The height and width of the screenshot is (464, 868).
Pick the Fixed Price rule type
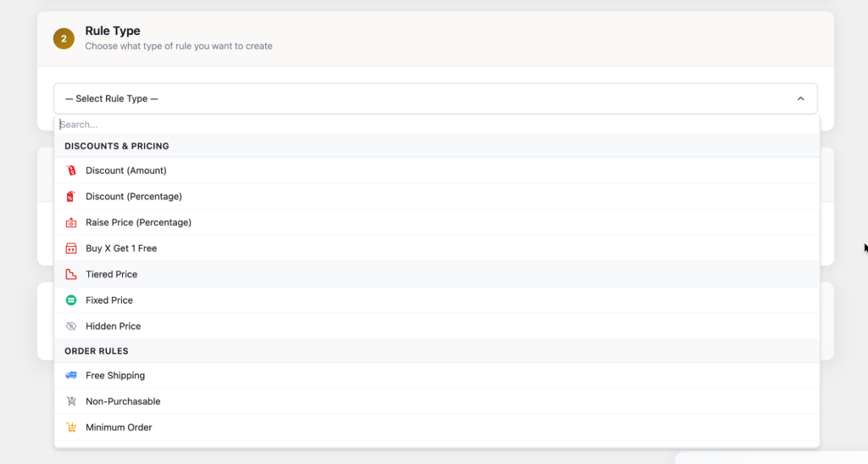tap(437, 300)
